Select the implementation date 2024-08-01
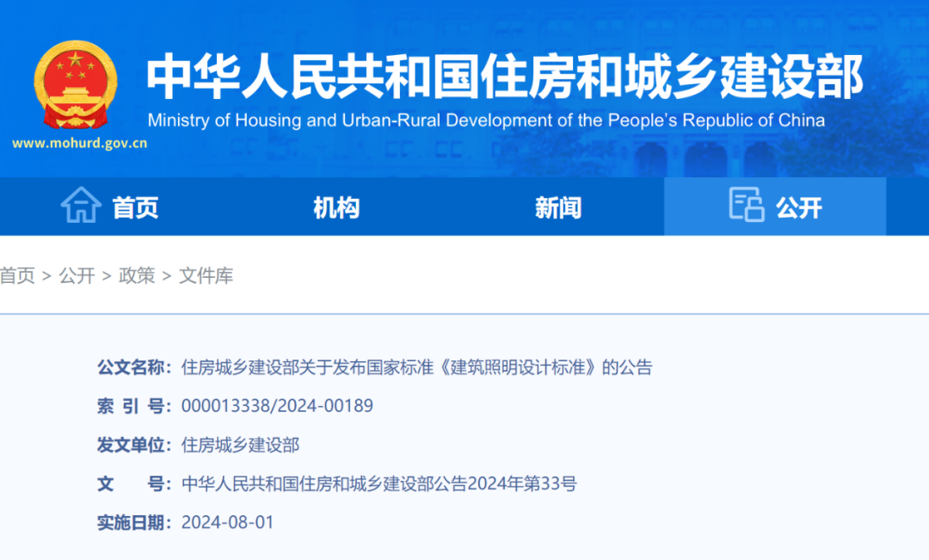 click(227, 522)
